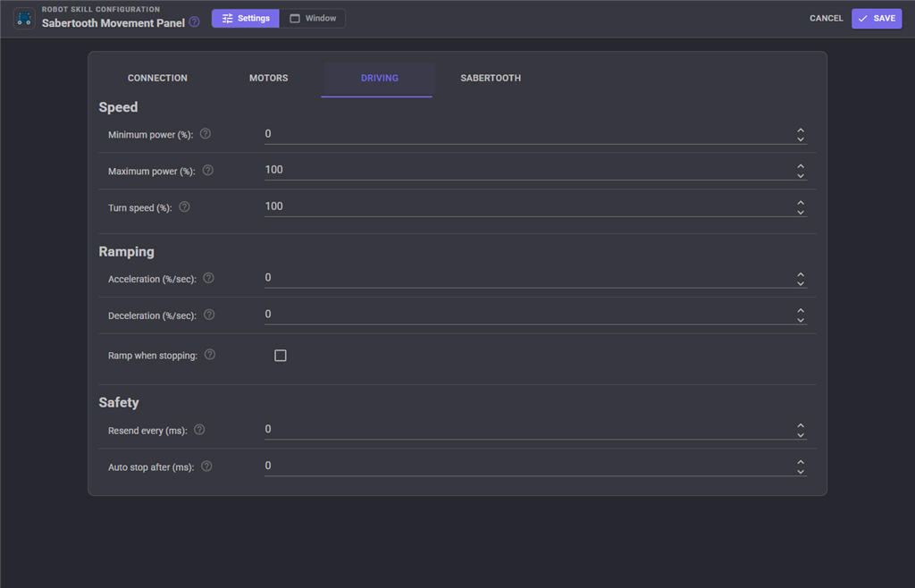Cancel the configuration changes
915x588 pixels.
[x=827, y=19]
